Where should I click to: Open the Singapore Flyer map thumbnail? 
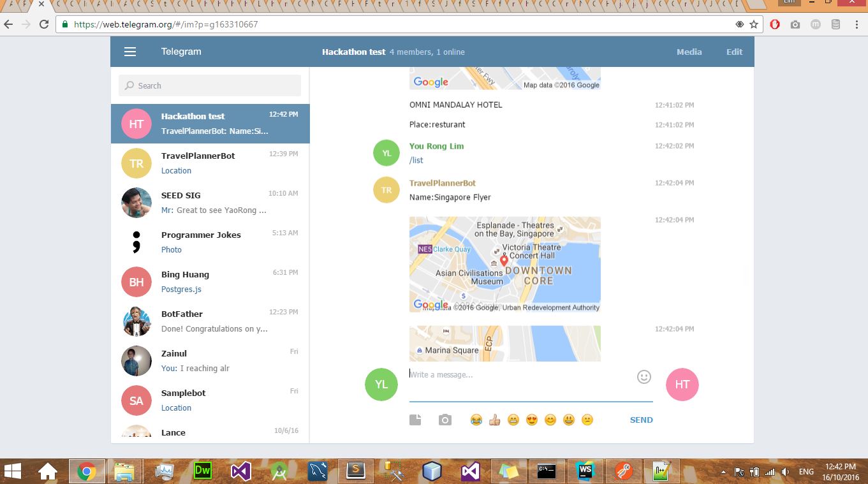coord(504,264)
